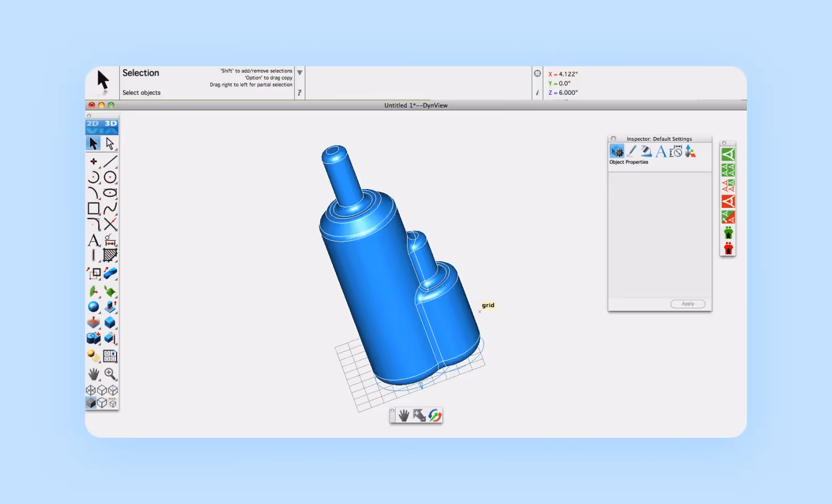The height and width of the screenshot is (504, 832).
Task: Open the Dimension tool
Action: point(110,240)
